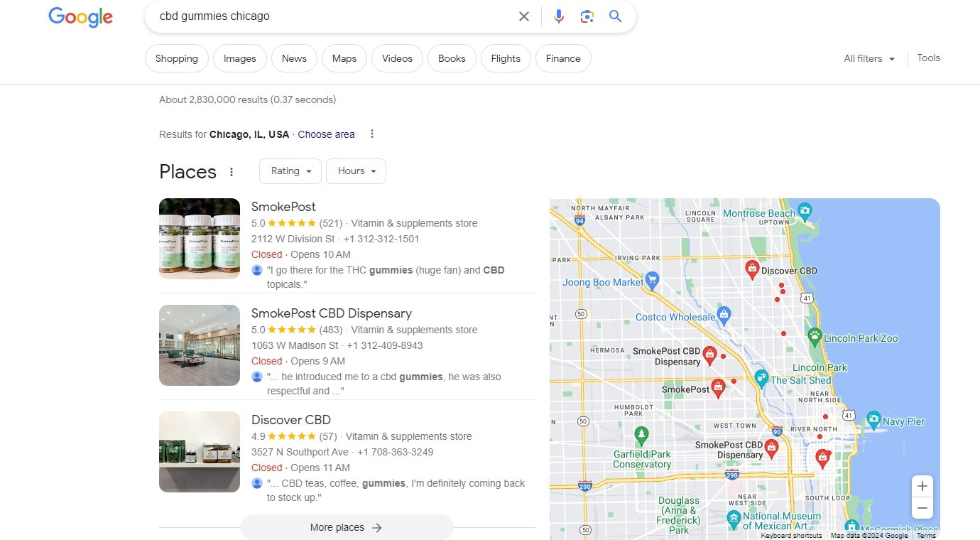Click the blue magnifier search icon
This screenshot has height=540, width=980.
point(615,16)
